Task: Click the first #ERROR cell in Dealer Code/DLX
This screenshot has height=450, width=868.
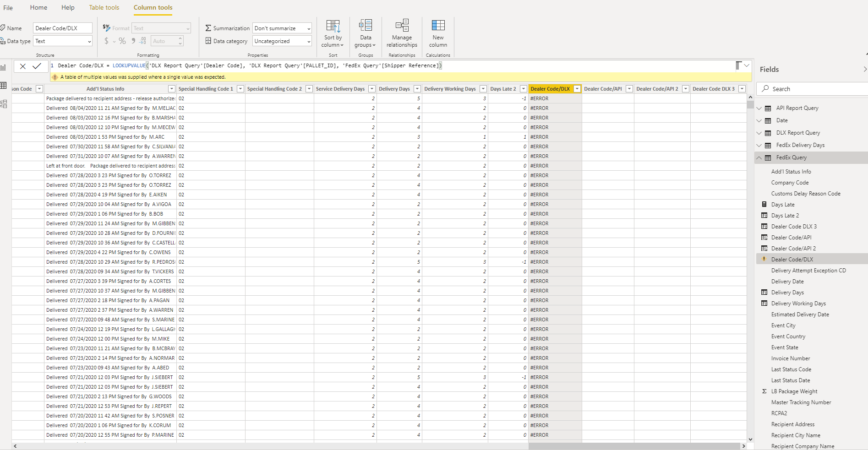Action: click(x=555, y=98)
